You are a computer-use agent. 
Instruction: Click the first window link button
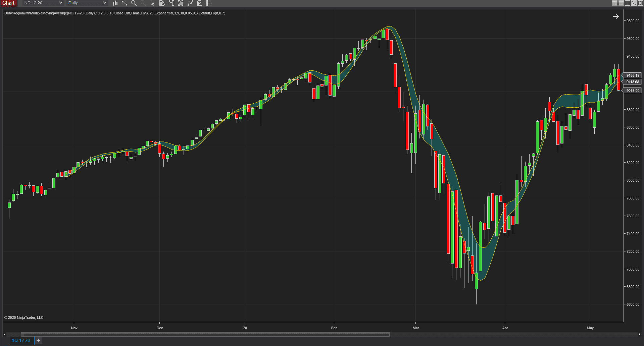tap(615, 3)
